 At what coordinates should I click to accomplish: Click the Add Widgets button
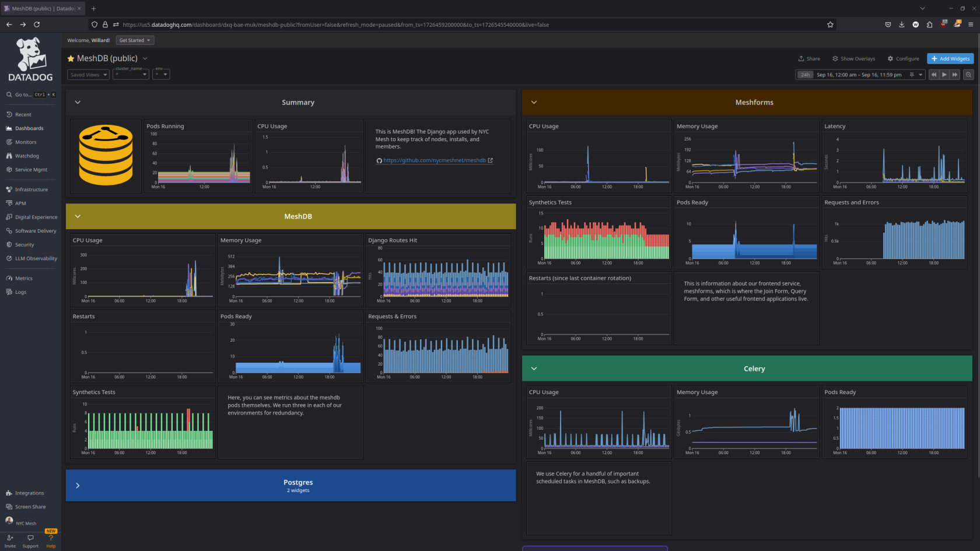point(950,59)
